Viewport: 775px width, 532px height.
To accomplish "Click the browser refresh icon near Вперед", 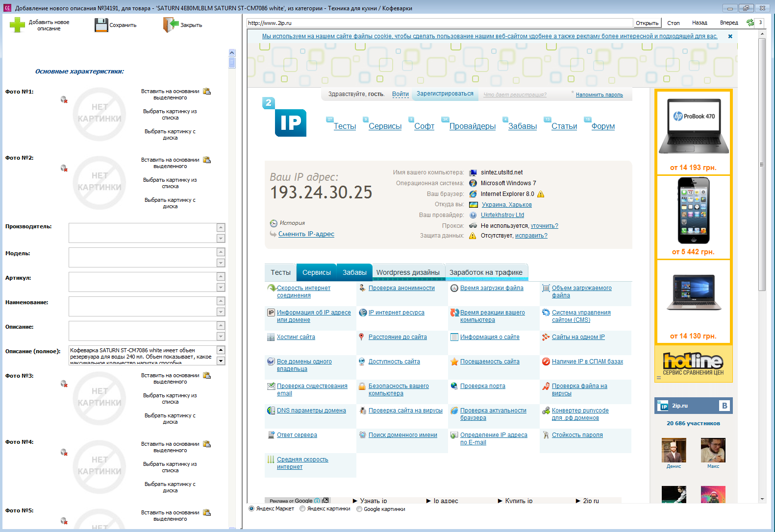I will [x=750, y=23].
